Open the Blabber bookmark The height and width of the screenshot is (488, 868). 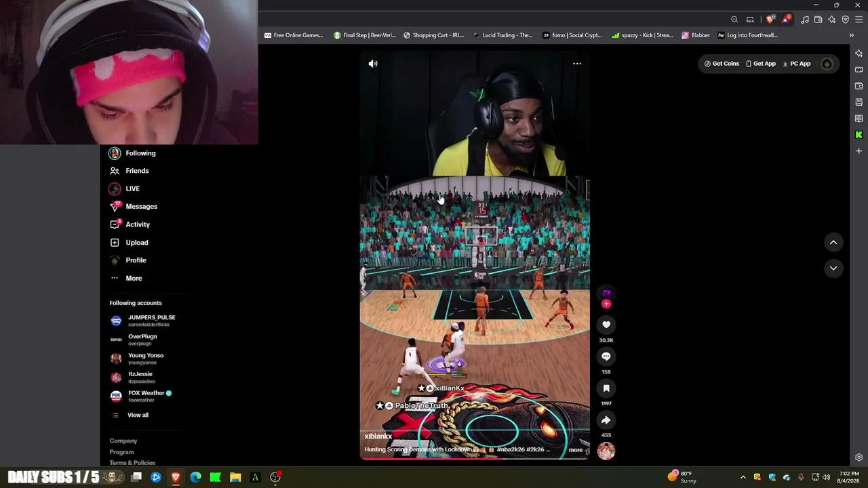(696, 35)
